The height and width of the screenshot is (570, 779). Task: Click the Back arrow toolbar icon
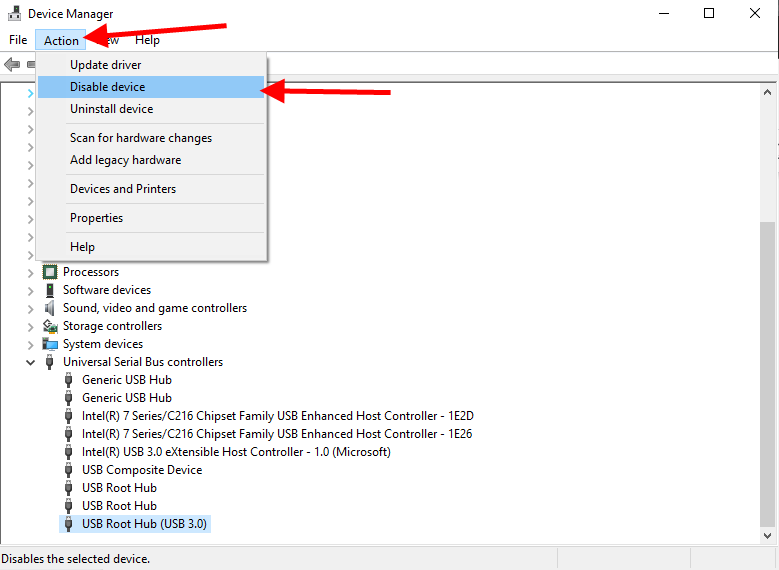coord(11,64)
